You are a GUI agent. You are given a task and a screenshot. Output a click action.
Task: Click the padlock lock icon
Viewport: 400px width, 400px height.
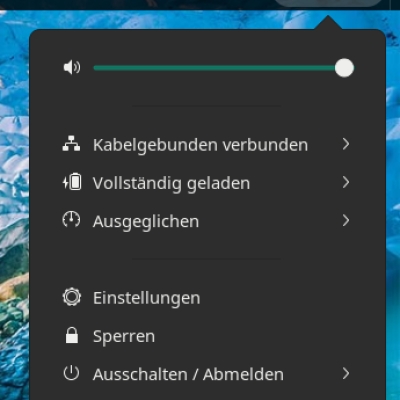pos(72,335)
